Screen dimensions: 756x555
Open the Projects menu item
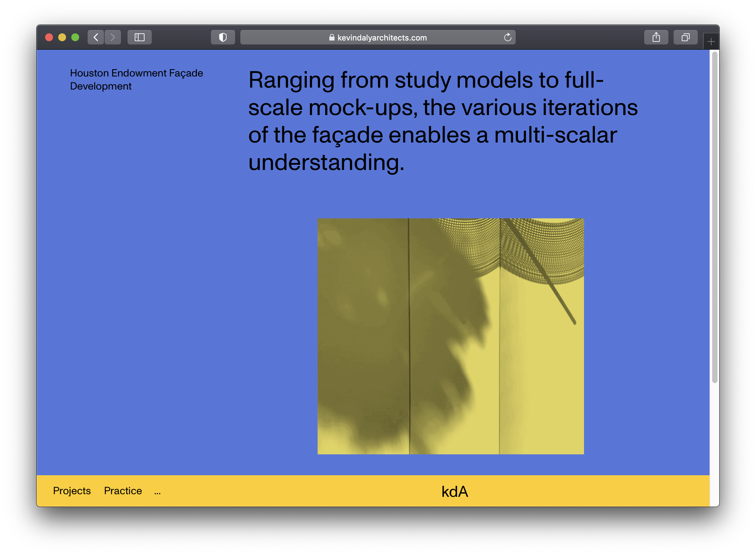[x=72, y=491]
